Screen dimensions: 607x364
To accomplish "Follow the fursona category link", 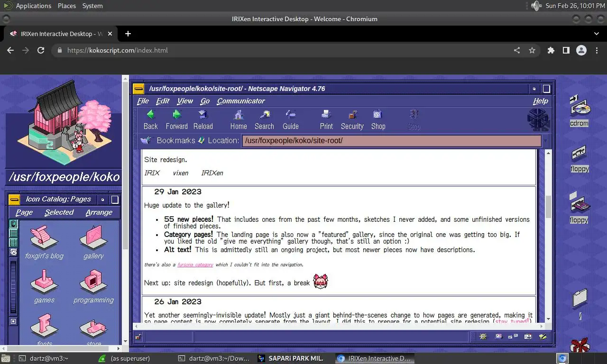I will click(x=195, y=265).
